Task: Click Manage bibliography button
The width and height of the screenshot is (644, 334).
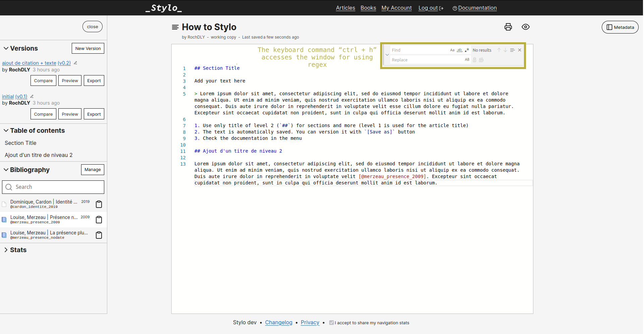Action: (x=93, y=170)
